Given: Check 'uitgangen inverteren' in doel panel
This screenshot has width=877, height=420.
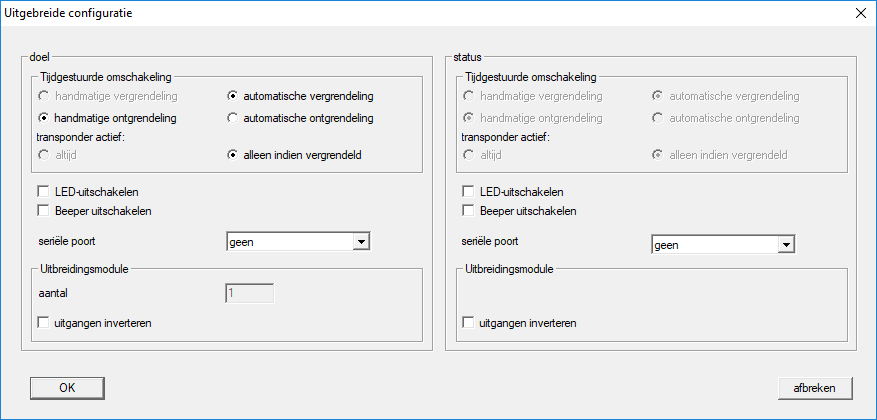Looking at the screenshot, I should click(x=43, y=323).
